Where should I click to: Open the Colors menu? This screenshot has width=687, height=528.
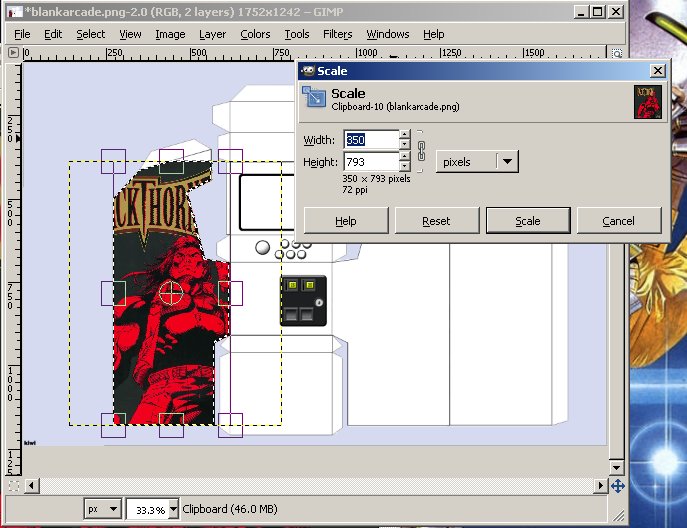click(255, 34)
